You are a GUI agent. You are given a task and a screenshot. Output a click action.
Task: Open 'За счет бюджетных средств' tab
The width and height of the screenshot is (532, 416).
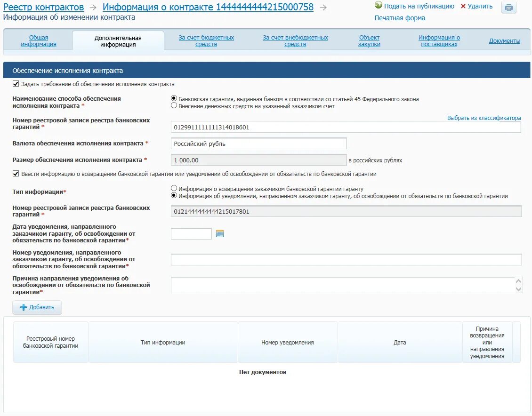(206, 40)
